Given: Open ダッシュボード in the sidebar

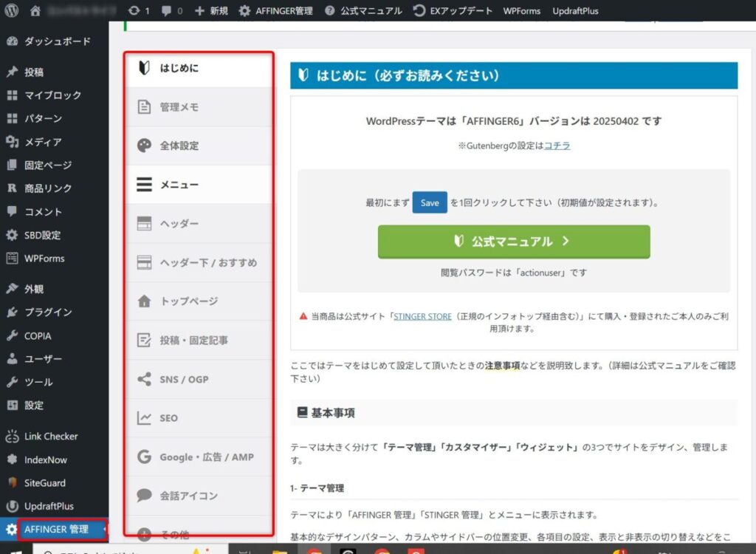Looking at the screenshot, I should pos(54,41).
